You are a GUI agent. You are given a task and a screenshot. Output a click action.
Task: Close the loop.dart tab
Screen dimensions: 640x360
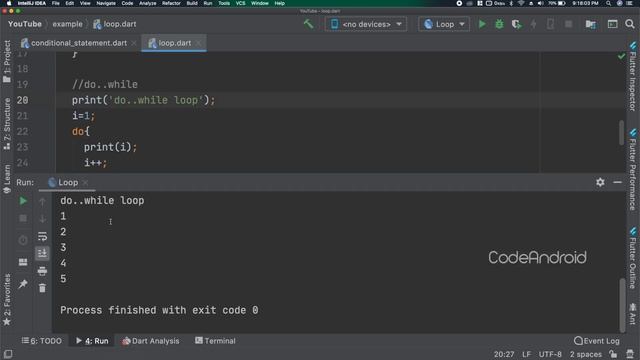coord(199,43)
